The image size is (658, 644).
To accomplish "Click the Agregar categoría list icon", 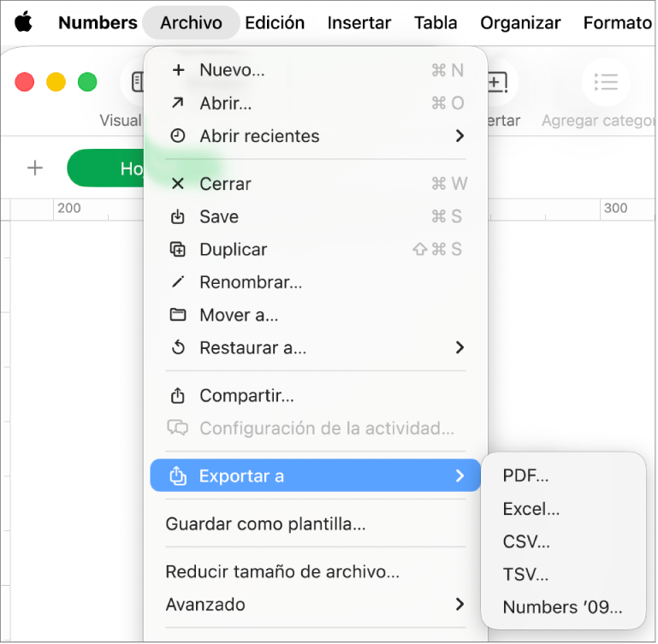I will [x=606, y=82].
